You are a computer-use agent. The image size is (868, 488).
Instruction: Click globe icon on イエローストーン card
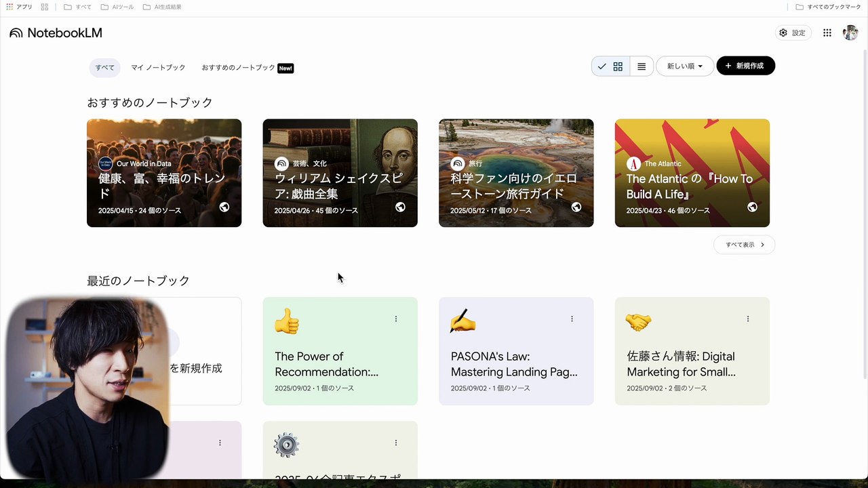pyautogui.click(x=576, y=207)
